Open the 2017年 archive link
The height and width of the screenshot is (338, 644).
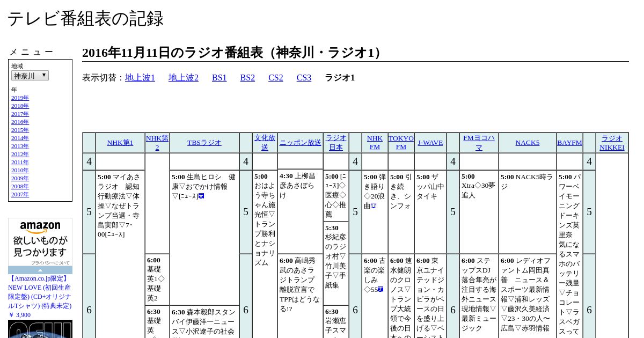[x=20, y=114]
